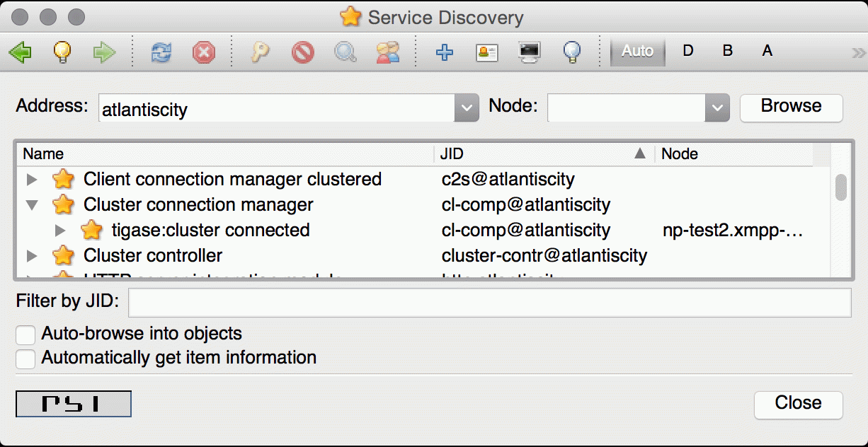
Task: Click the list's vertical scrollbar thumb
Action: pyautogui.click(x=841, y=187)
